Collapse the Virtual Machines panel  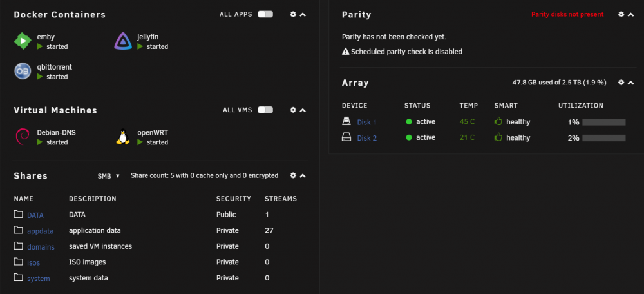coord(303,110)
